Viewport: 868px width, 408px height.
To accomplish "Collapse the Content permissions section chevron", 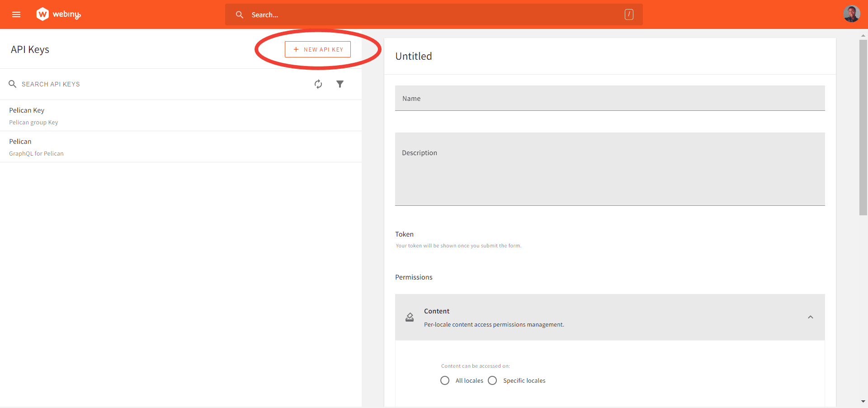I will coord(811,317).
